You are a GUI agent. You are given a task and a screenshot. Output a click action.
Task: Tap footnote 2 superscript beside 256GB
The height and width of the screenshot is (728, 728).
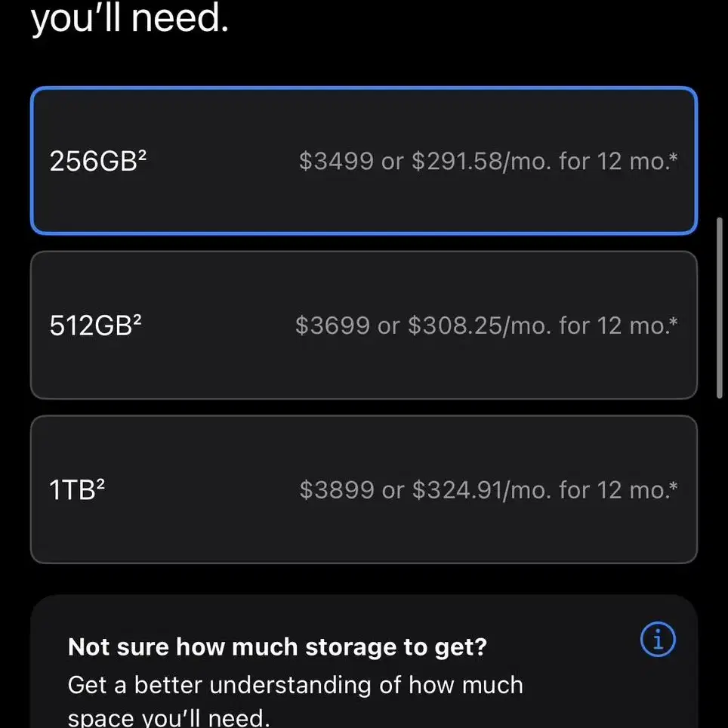click(142, 154)
